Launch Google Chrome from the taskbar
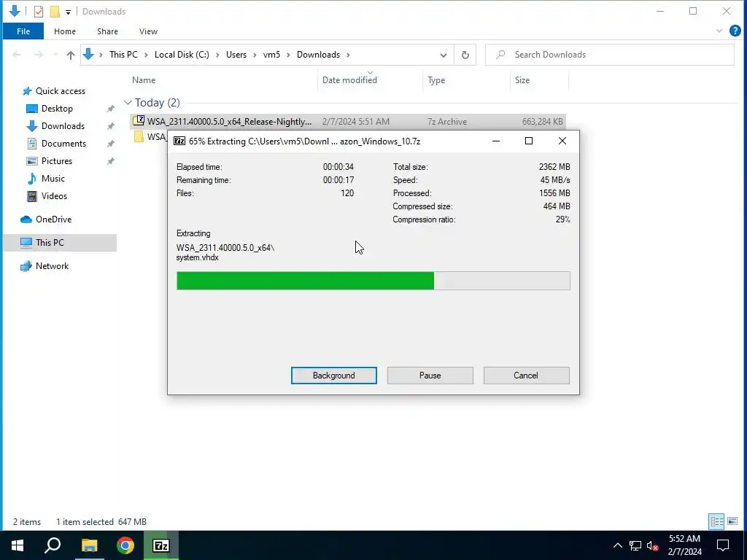Screen dimensions: 747x560 [125, 545]
